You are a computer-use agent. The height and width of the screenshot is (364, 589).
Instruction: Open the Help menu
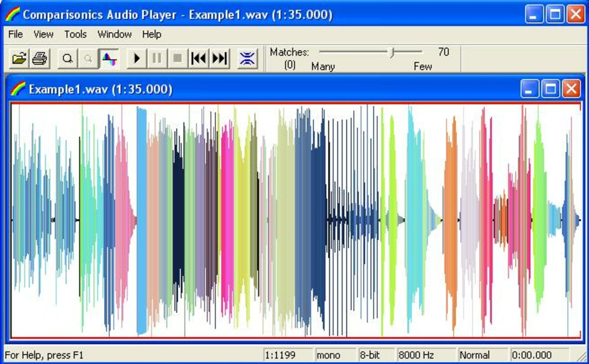coord(152,35)
